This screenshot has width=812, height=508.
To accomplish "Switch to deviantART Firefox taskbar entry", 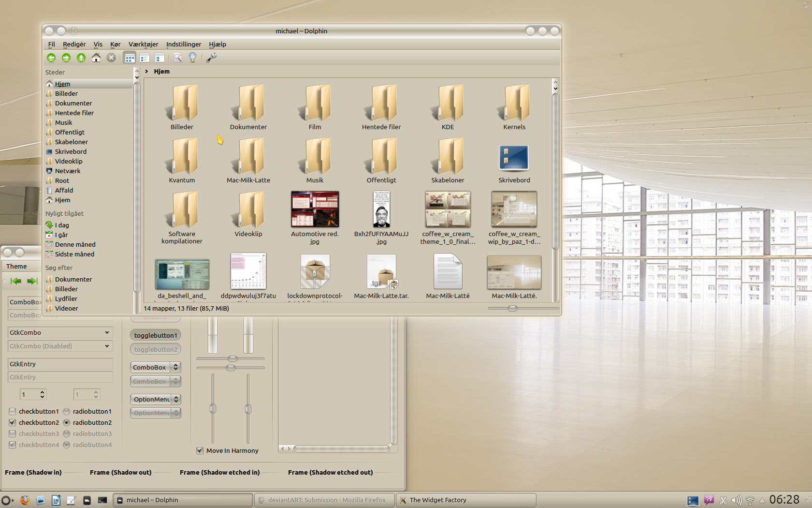I will 324,500.
